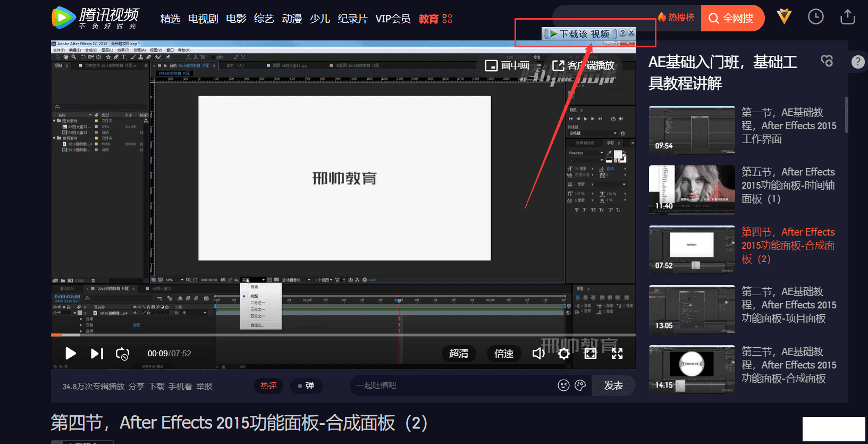Screen dimensions: 868x444
Task: Open 第一节 After Effects 2015工作界面 title
Action: click(x=789, y=126)
